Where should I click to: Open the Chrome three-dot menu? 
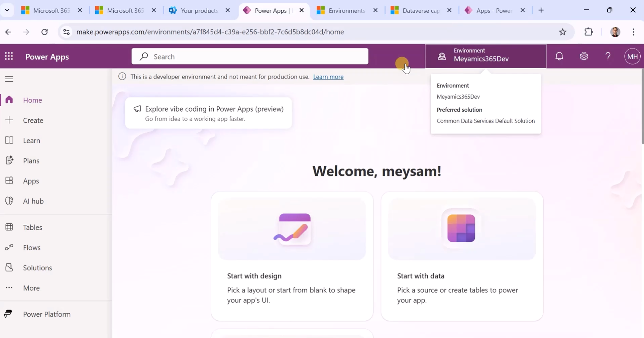(634, 32)
